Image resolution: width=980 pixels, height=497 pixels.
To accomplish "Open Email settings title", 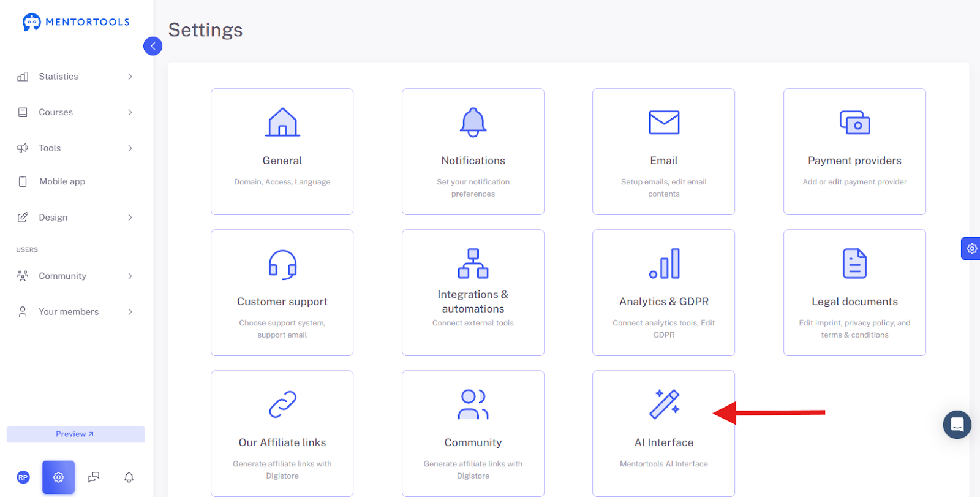I will tap(664, 161).
